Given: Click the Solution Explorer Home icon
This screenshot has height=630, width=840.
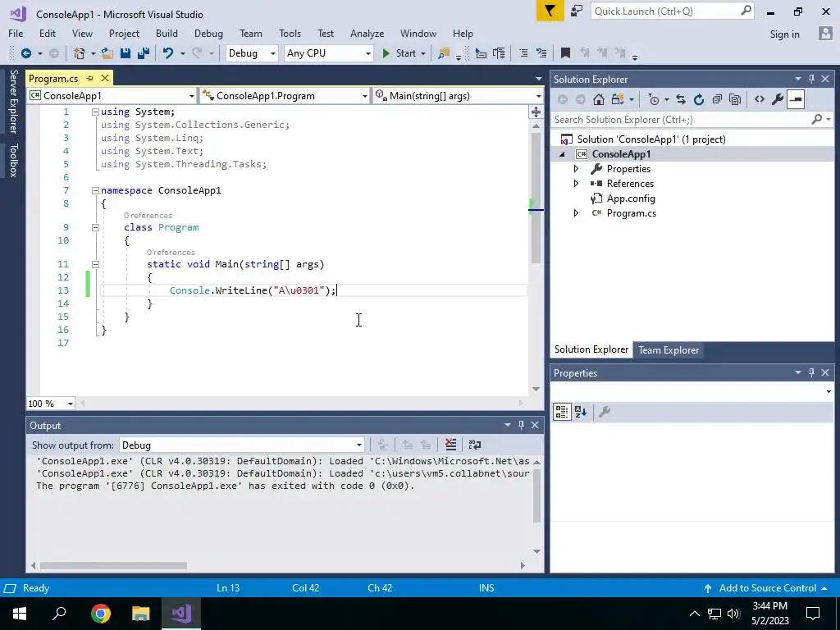Looking at the screenshot, I should [x=598, y=99].
